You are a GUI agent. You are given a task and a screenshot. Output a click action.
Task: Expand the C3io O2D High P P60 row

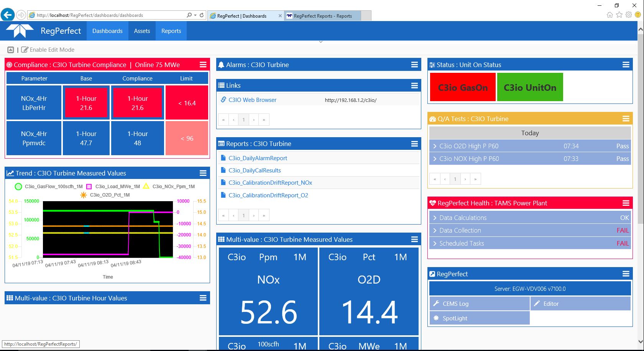468,146
